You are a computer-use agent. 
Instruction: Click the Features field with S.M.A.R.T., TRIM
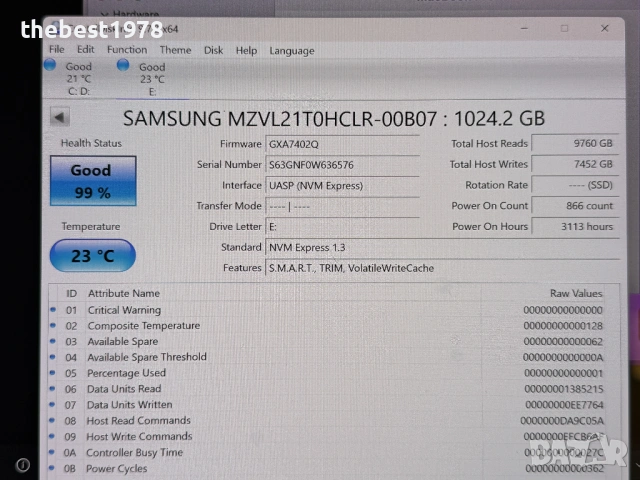pos(442,268)
